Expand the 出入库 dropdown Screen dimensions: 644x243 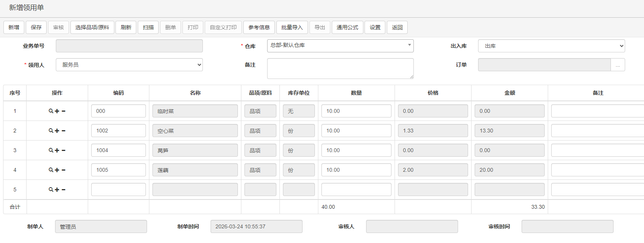551,46
